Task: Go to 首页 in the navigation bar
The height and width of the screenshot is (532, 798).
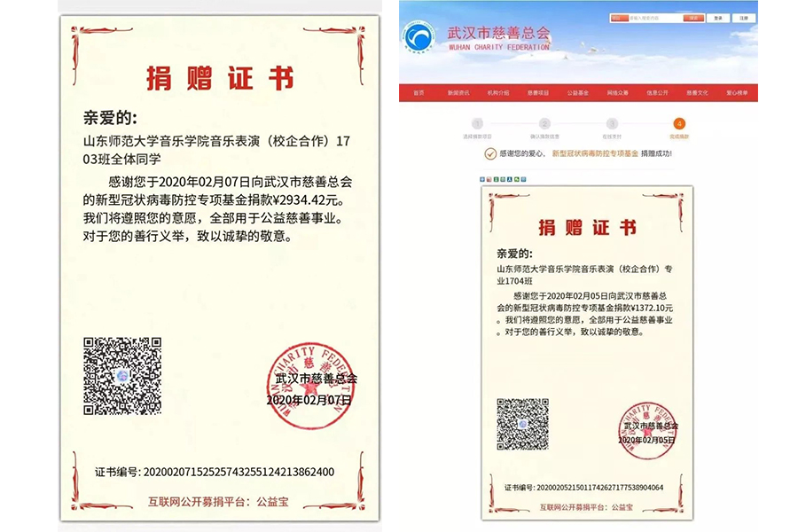Action: [419, 93]
